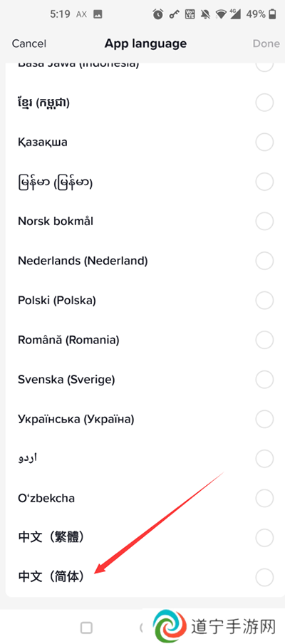This screenshot has height=644, width=285.
Task: Select Українська (Україна) radio button
Action: pos(264,419)
